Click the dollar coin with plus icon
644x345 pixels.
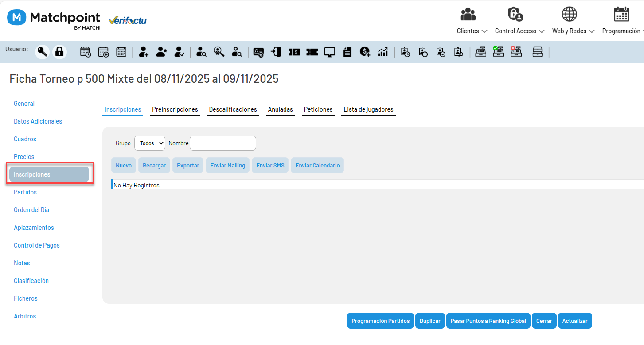365,52
